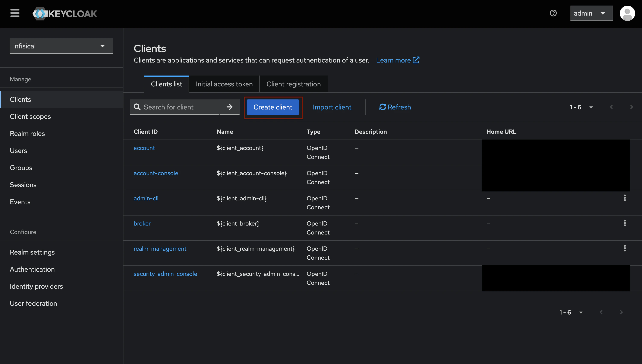Open the realm-management client
642x364 pixels.
(x=160, y=249)
